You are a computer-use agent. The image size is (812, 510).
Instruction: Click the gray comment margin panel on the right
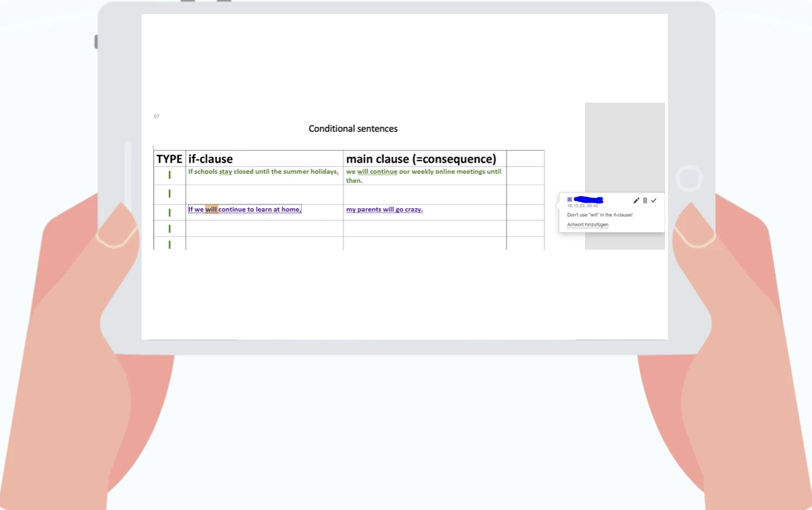625,147
